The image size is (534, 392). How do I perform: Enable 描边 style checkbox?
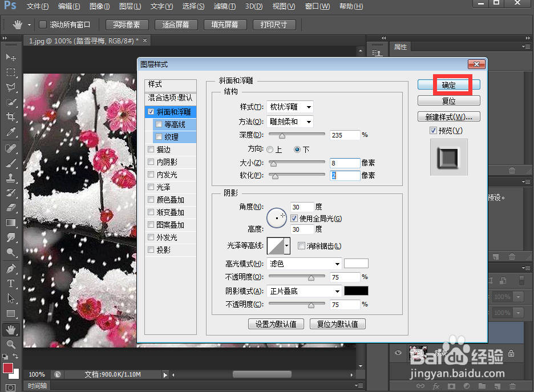(x=151, y=149)
